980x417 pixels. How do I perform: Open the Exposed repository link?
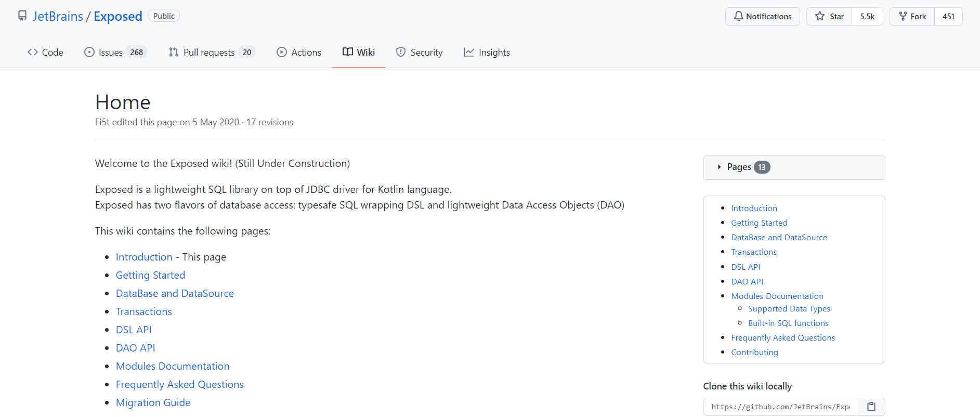click(118, 16)
